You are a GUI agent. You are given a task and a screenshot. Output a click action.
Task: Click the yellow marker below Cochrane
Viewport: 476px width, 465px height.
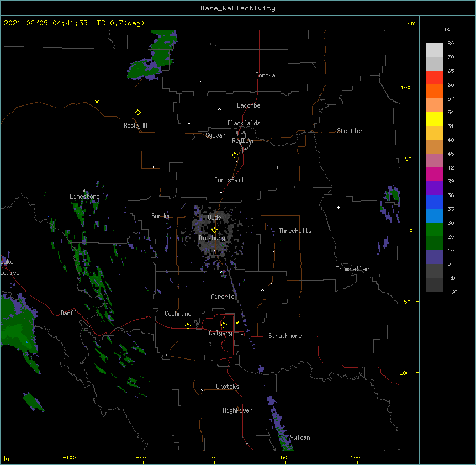pos(188,326)
